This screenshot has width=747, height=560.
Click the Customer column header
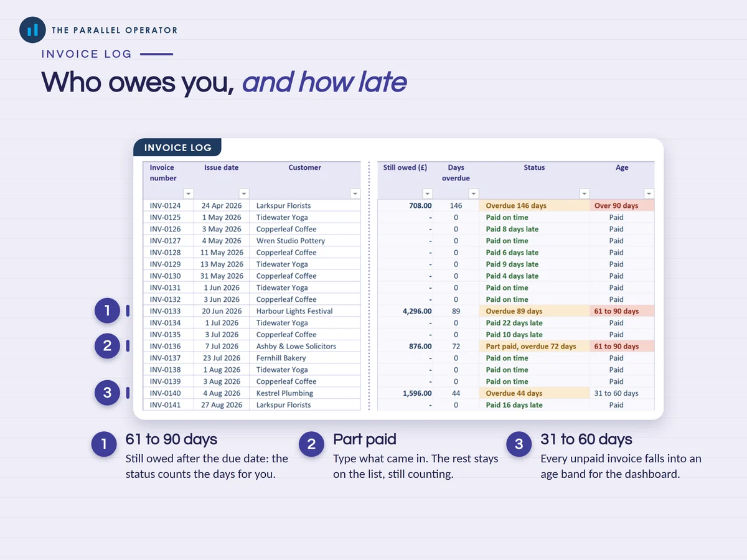pos(305,167)
